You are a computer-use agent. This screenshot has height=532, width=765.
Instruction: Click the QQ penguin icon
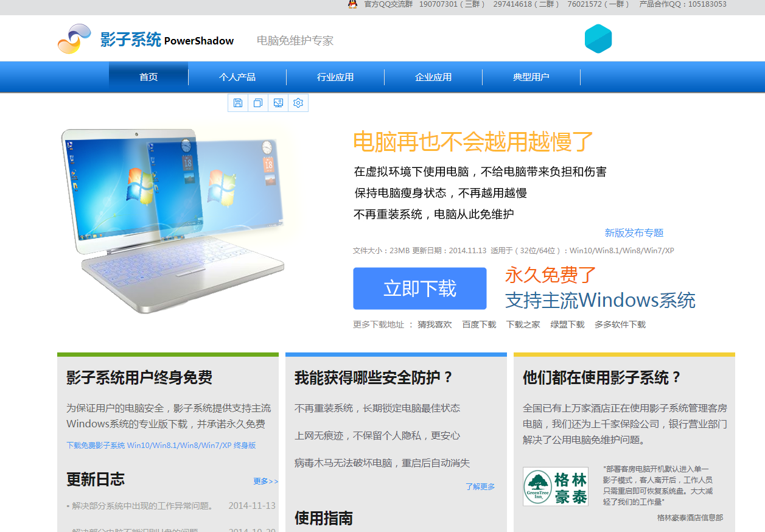coord(352,4)
